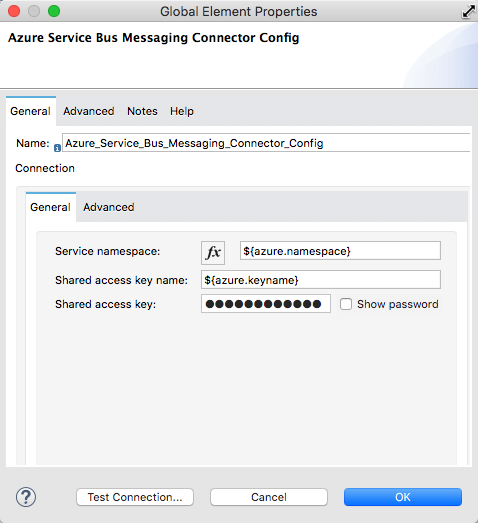Open the help question mark icon
Screen dimensions: 478x523
(26, 497)
